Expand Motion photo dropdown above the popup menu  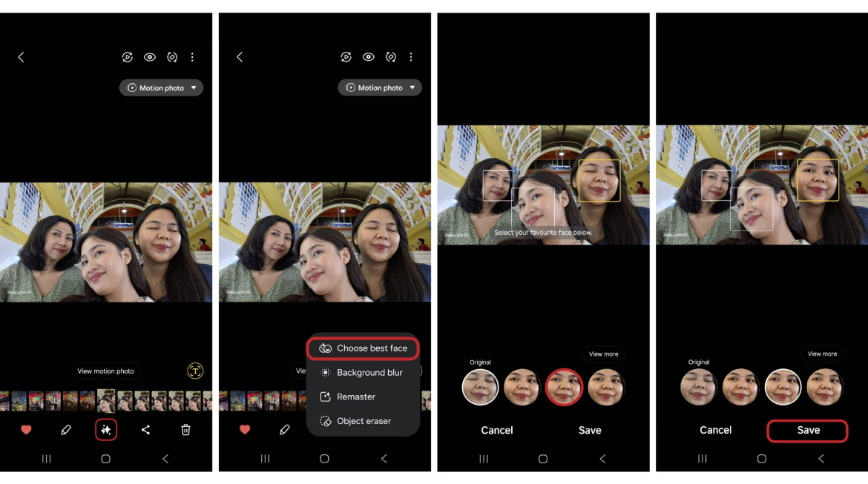(380, 87)
